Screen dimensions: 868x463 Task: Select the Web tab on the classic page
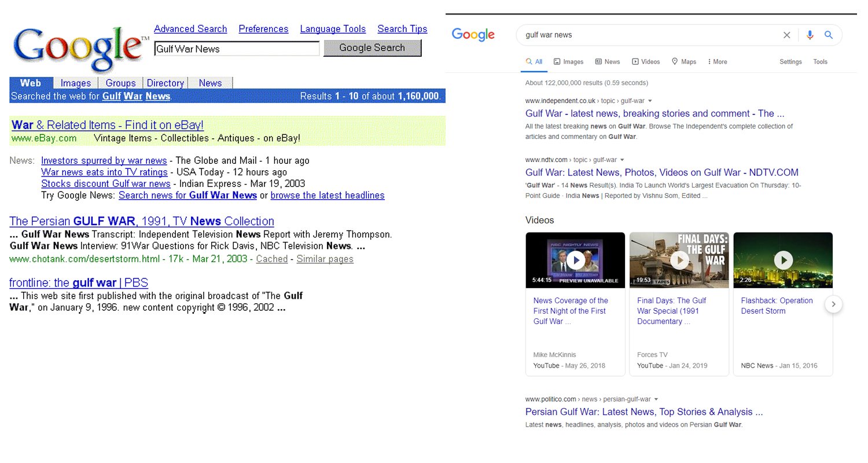point(31,83)
